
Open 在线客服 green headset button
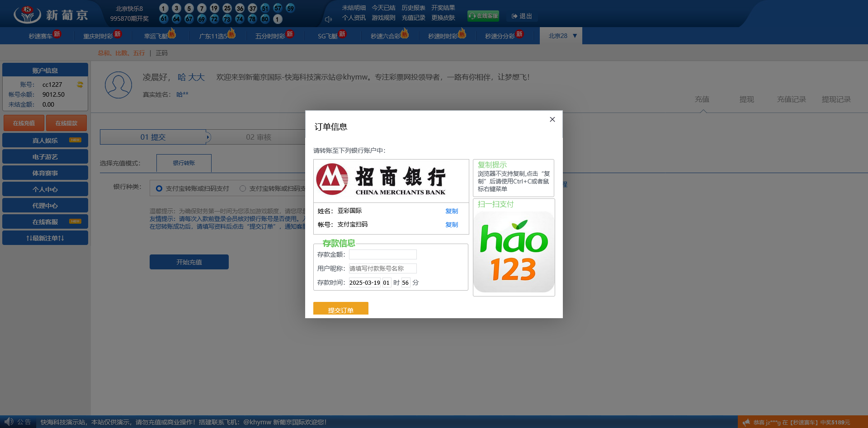tap(483, 16)
